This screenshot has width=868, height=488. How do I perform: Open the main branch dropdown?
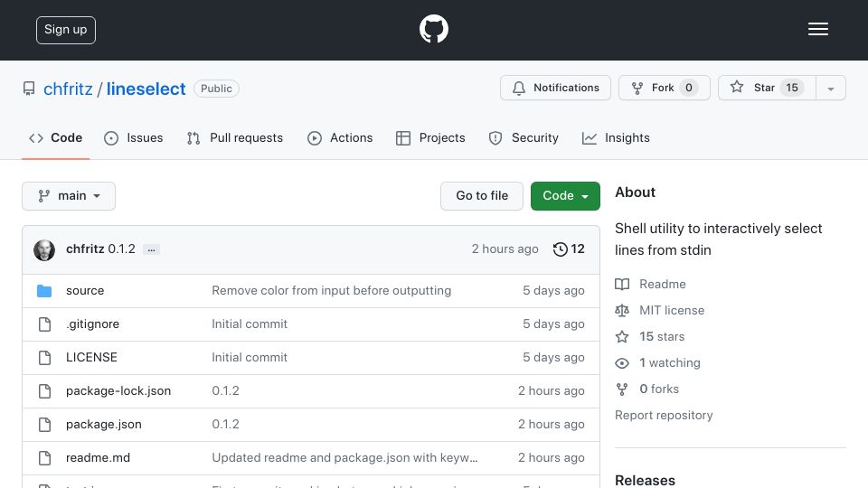69,196
